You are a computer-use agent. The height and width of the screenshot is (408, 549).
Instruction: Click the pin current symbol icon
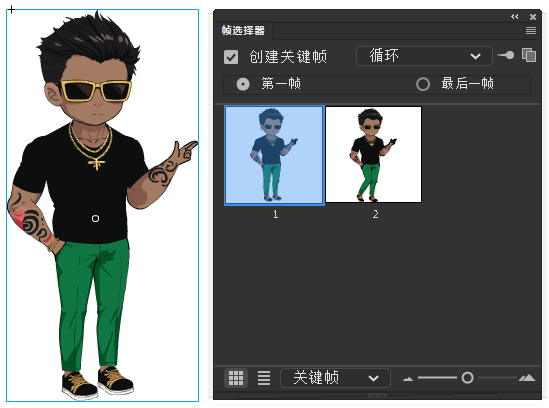pos(506,55)
